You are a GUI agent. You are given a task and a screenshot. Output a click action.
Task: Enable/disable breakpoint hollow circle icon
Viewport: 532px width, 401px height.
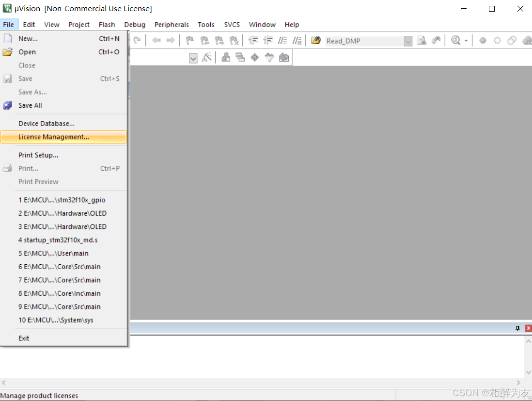point(498,41)
